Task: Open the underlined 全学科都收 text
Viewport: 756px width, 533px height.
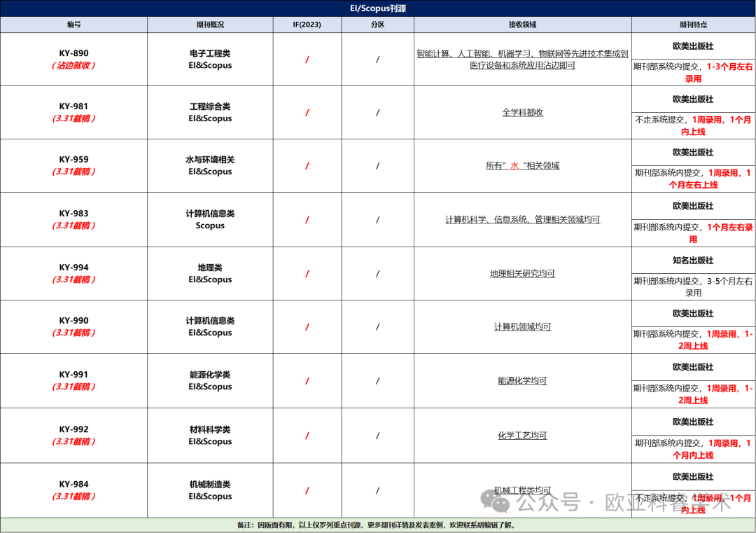Action: [x=523, y=112]
